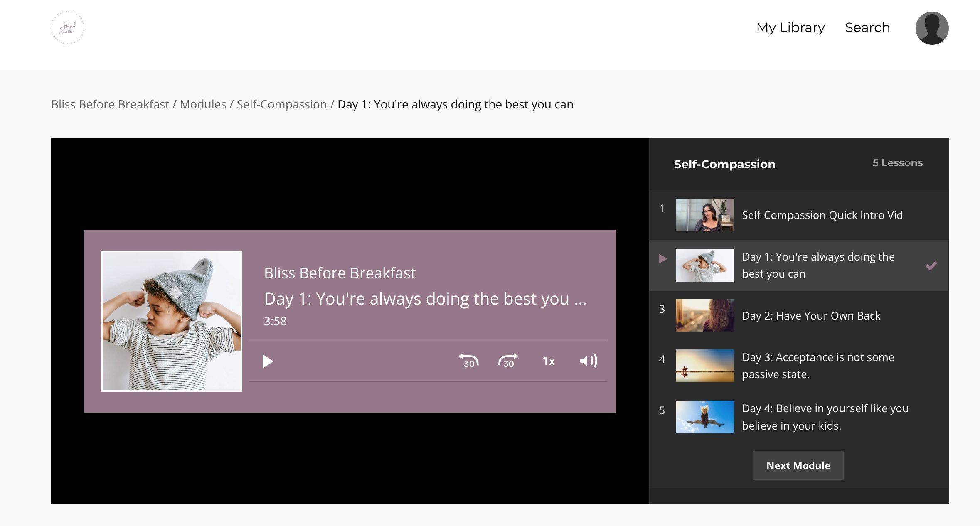Play the Day 1 audio lesson
The image size is (980, 526).
(268, 361)
